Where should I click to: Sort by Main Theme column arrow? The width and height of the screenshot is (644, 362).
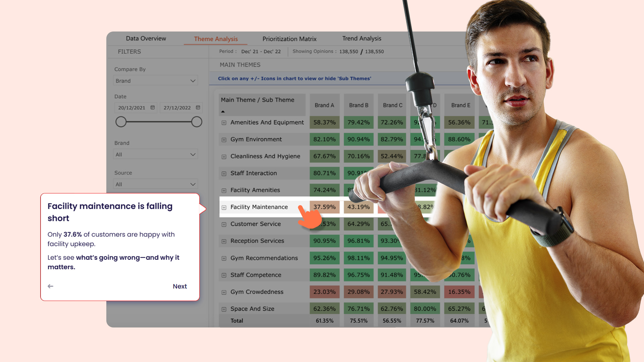pos(223,111)
